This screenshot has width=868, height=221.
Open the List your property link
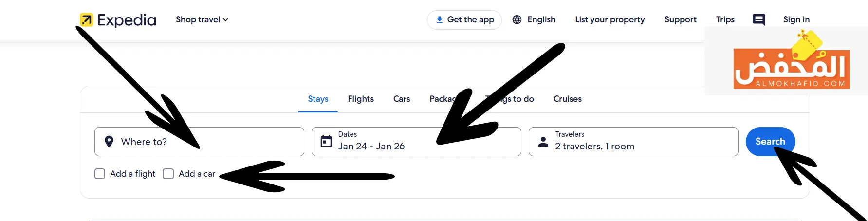point(610,19)
